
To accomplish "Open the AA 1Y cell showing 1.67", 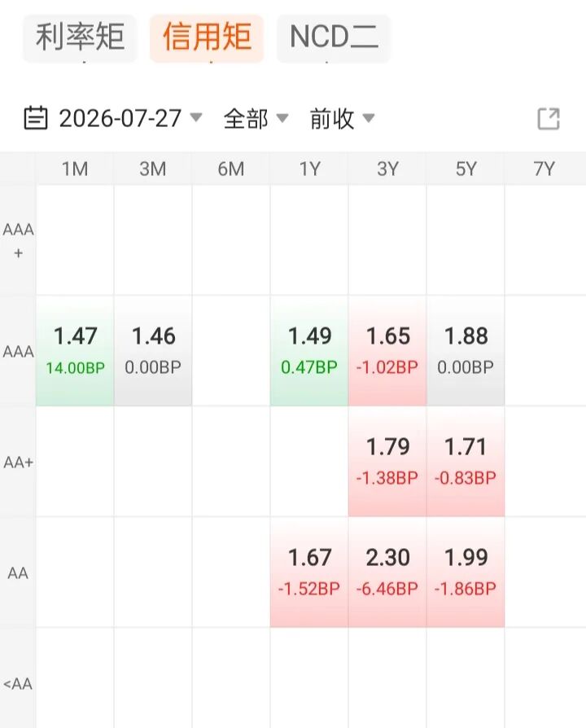I will [x=309, y=572].
